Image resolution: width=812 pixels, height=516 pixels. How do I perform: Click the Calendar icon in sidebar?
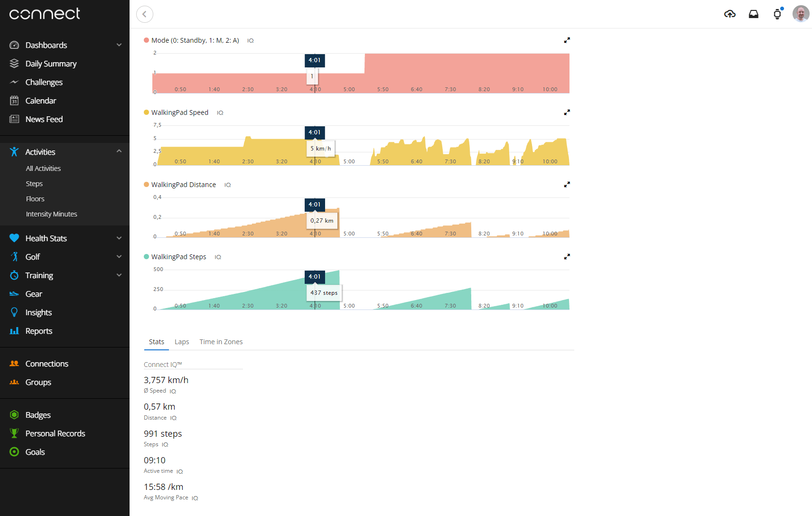point(14,101)
